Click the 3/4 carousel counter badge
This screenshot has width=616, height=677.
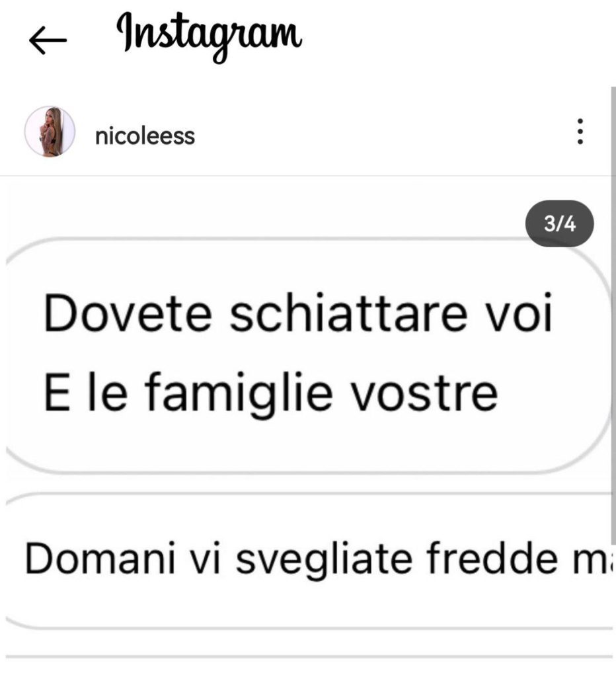tap(559, 223)
